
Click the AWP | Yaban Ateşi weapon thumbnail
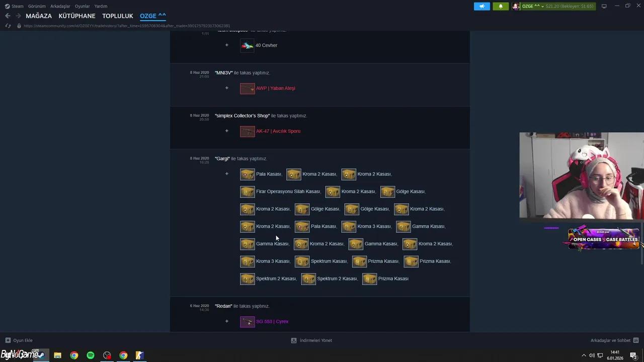pyautogui.click(x=247, y=88)
